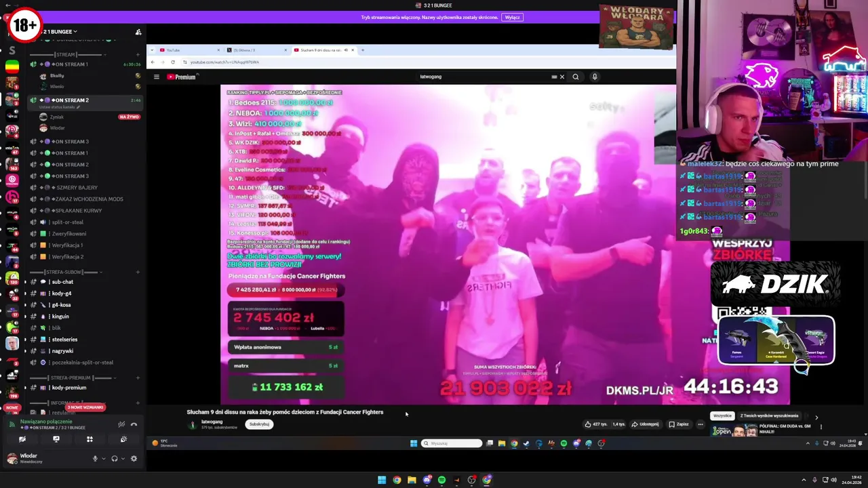Open soundboard in voice panel
The height and width of the screenshot is (488, 868).
(x=123, y=439)
